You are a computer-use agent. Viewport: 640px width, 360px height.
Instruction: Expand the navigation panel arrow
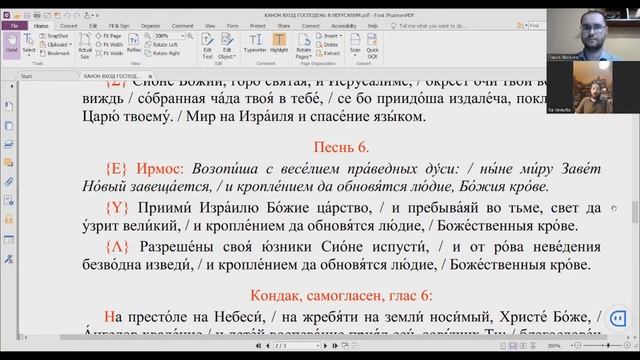(11, 86)
